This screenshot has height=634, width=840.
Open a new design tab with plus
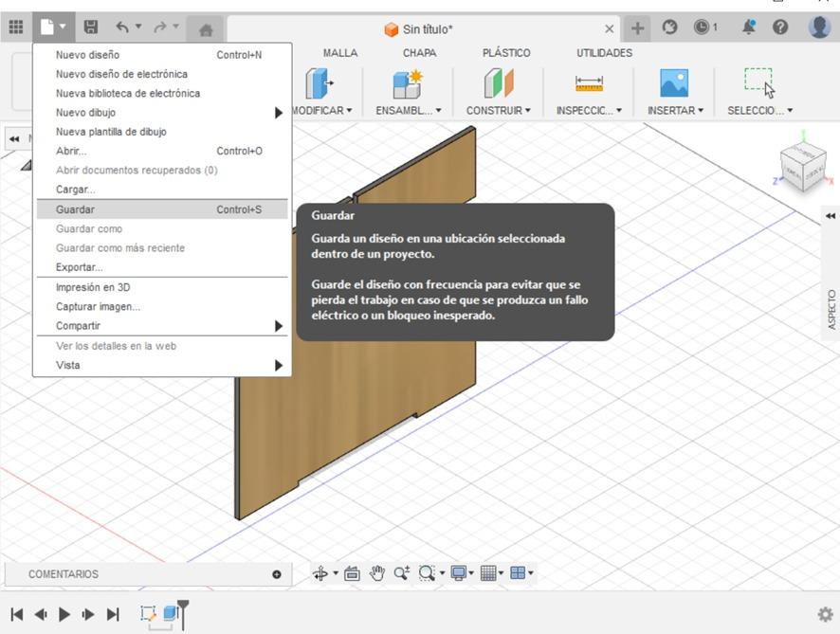point(637,27)
